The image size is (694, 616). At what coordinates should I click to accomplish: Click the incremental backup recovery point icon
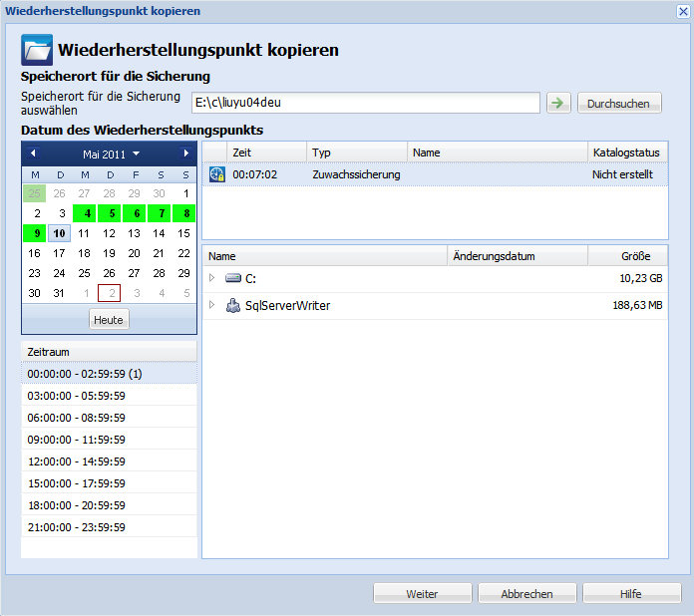[217, 174]
